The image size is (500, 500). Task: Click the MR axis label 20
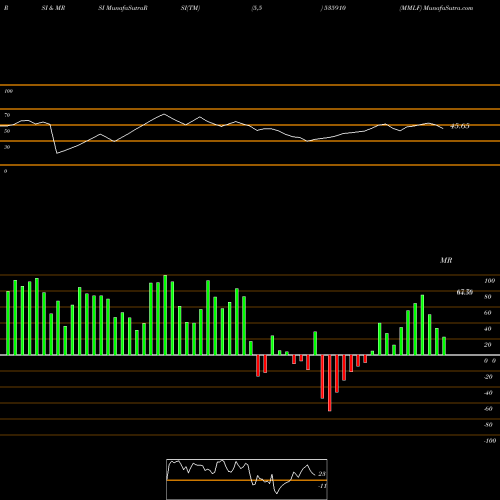click(x=488, y=345)
